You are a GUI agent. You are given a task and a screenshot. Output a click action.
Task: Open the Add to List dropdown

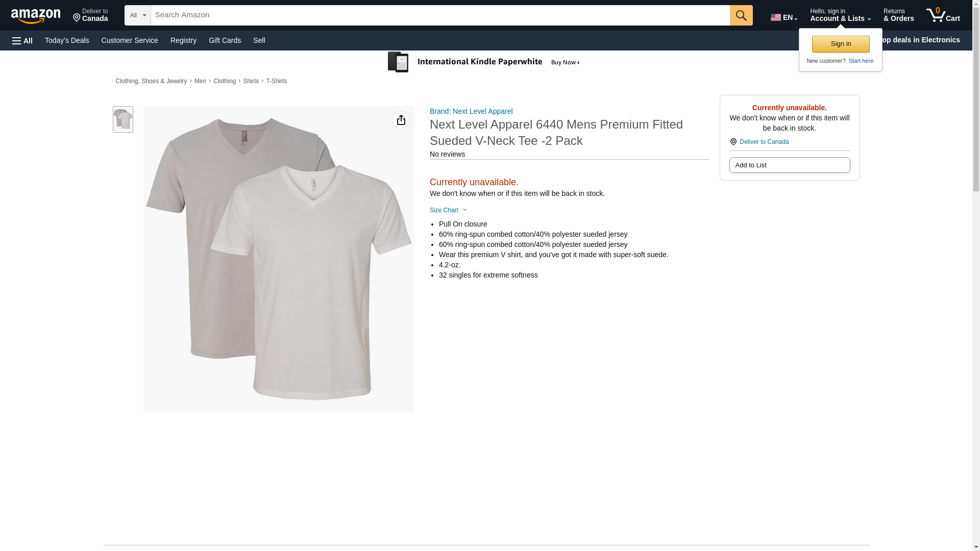point(789,165)
